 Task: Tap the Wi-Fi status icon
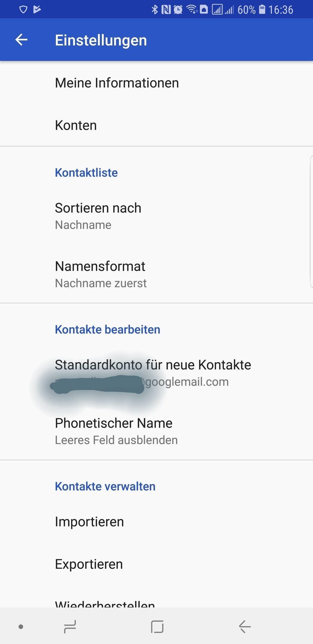(x=192, y=10)
